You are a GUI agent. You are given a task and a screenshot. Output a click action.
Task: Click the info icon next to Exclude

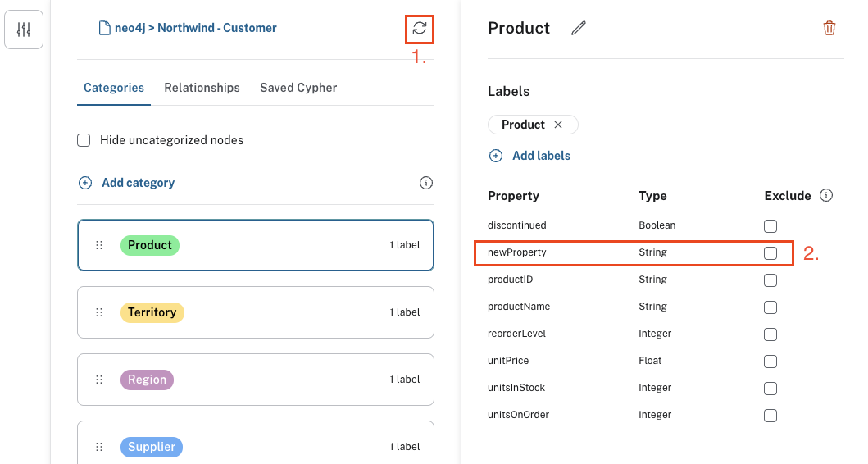click(x=826, y=196)
